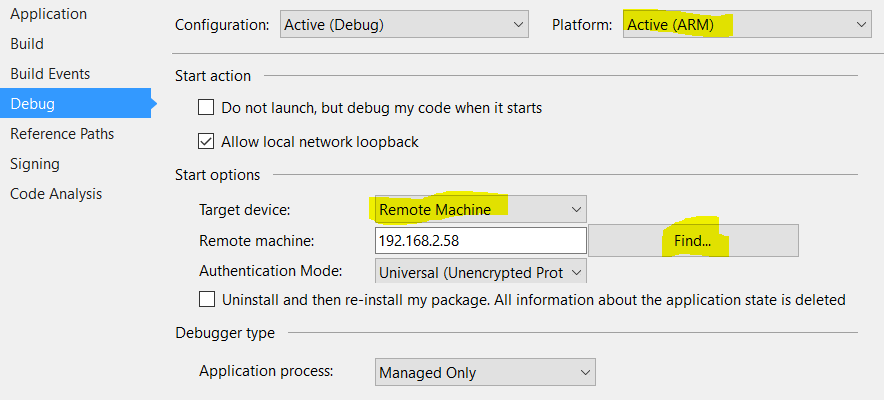Click the Find... button

(x=693, y=241)
